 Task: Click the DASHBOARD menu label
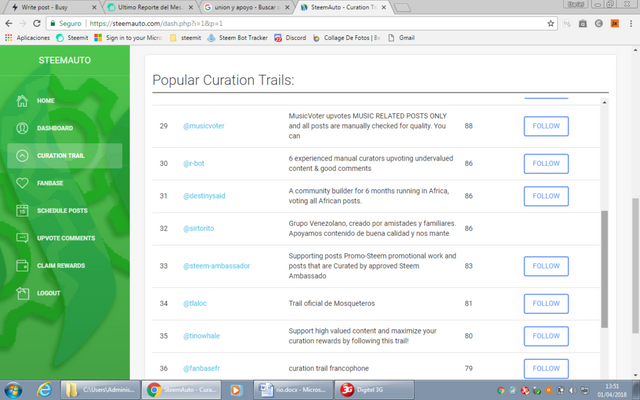point(55,128)
